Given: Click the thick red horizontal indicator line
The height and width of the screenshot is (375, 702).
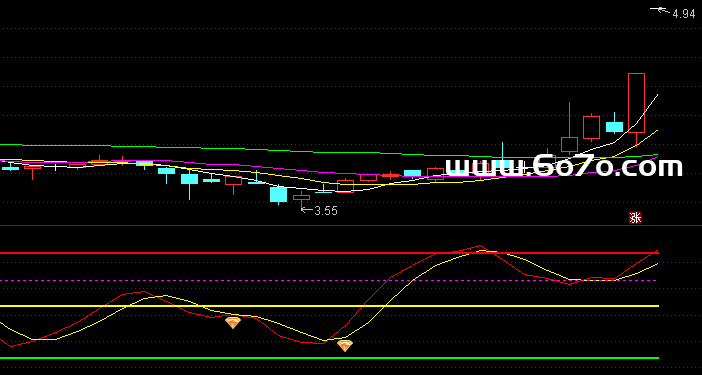Looking at the screenshot, I should click(x=329, y=253).
